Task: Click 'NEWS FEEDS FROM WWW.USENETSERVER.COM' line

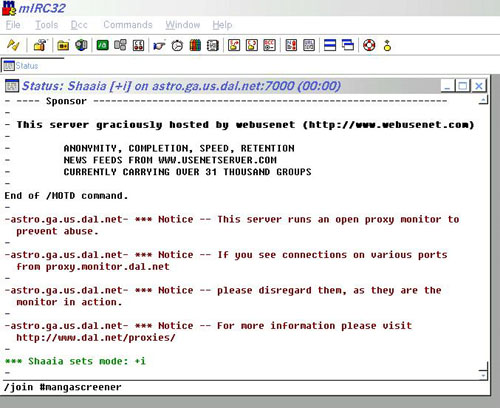Action: pos(170,160)
